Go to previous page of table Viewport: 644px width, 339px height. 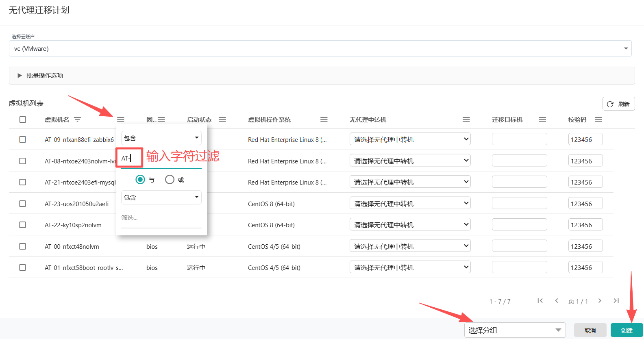click(557, 301)
